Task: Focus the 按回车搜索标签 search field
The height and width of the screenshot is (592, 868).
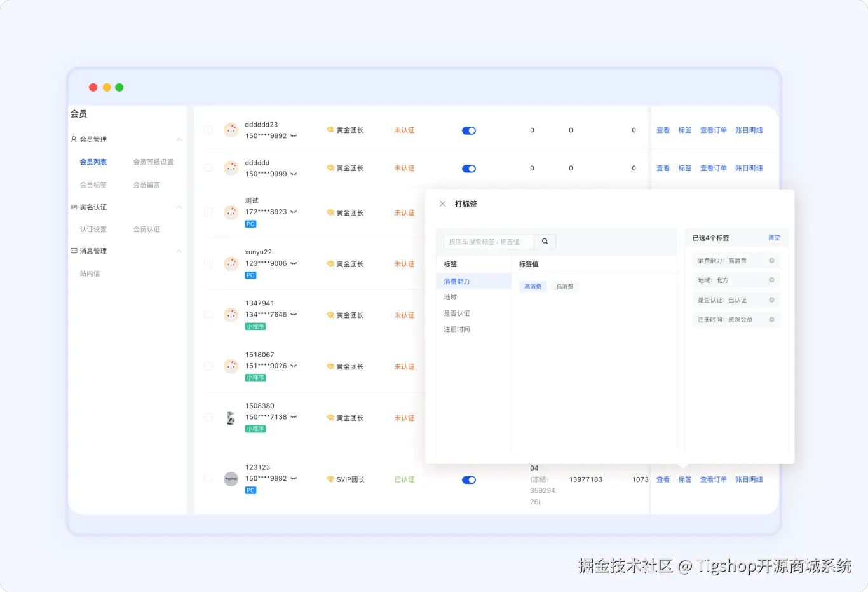Action: [x=489, y=242]
